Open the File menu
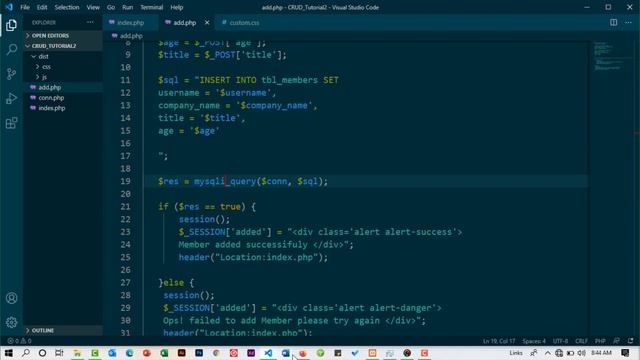Viewport: 640px width, 360px height. (25, 7)
